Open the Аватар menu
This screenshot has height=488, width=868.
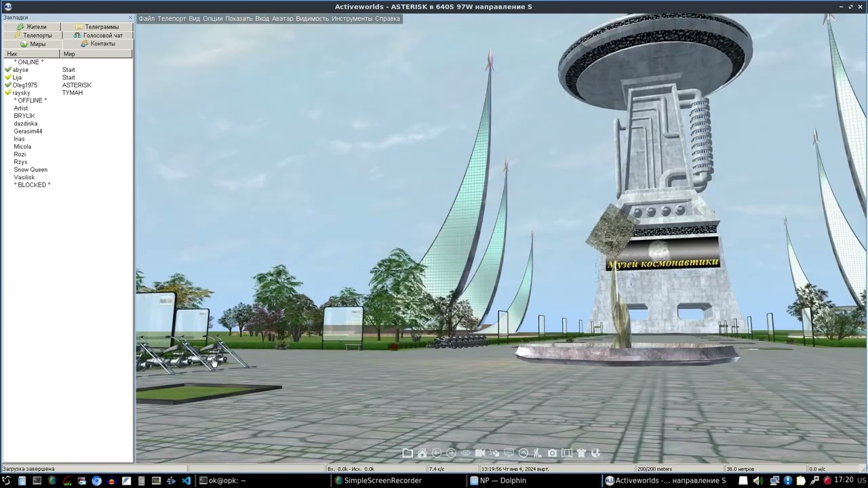pos(282,18)
